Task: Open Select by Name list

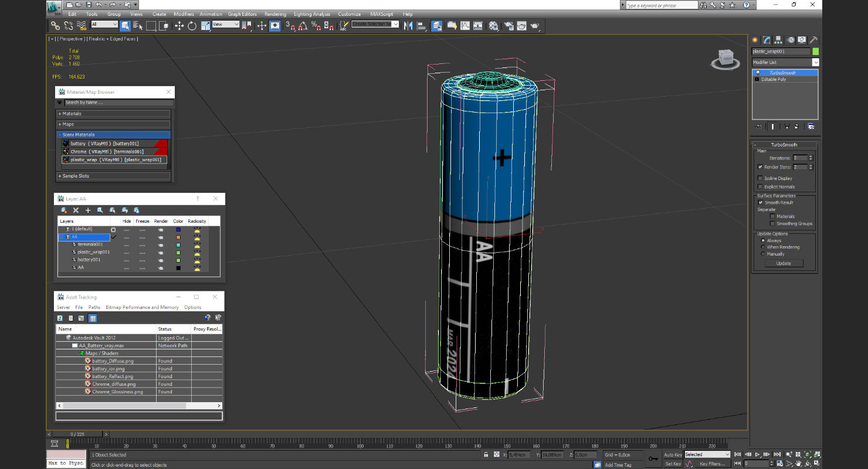Action: click(138, 25)
